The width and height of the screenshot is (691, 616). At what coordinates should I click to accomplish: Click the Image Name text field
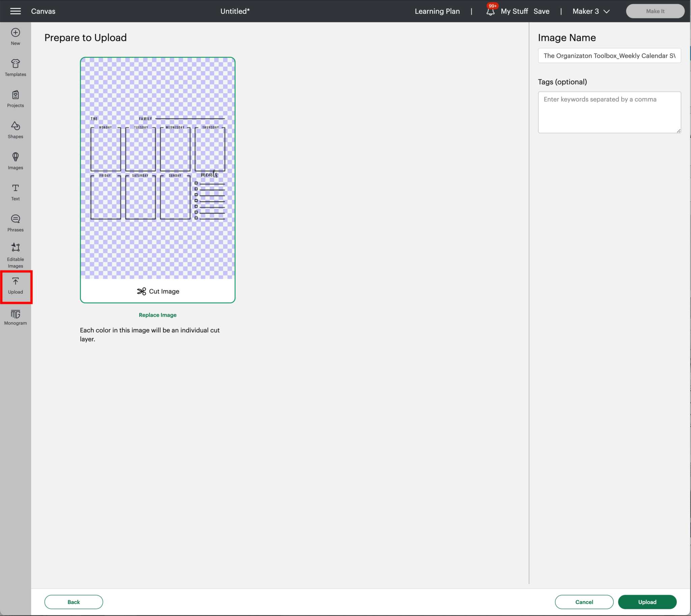coord(609,56)
